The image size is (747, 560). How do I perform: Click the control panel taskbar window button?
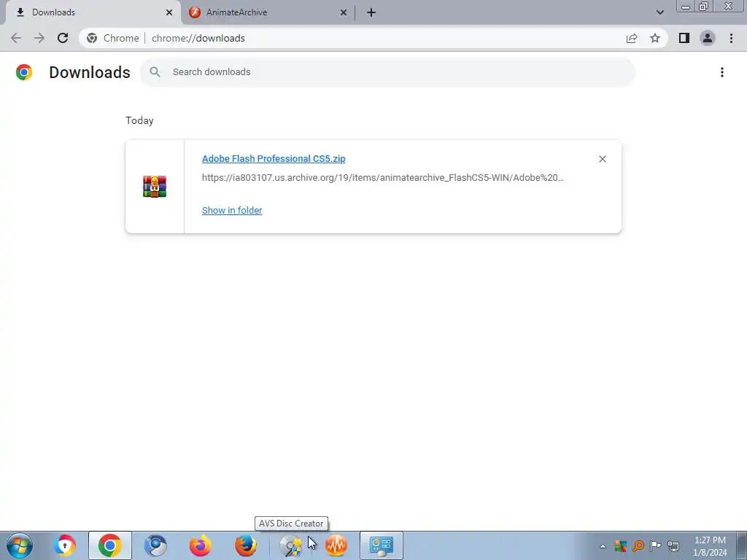click(381, 545)
